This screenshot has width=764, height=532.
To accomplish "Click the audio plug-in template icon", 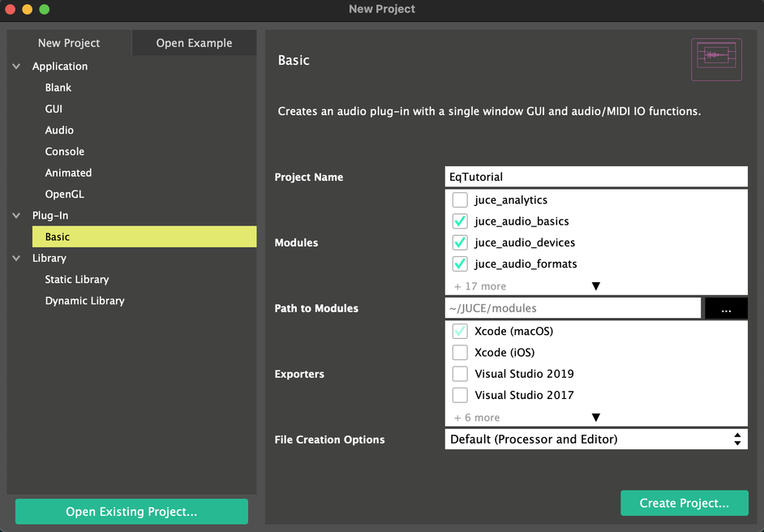I will tap(716, 59).
